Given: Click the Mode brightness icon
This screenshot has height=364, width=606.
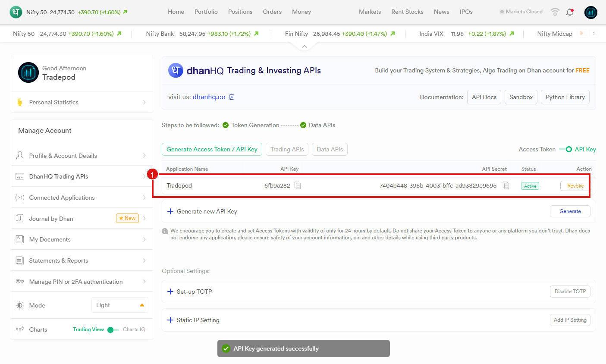Looking at the screenshot, I should point(20,305).
